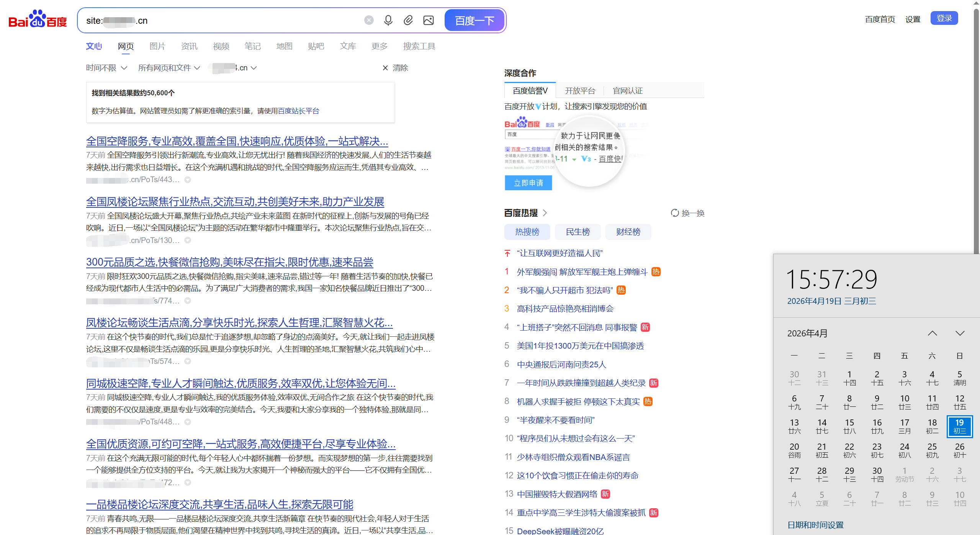Open result 同城极速空降
The image size is (980, 535).
[x=241, y=383]
